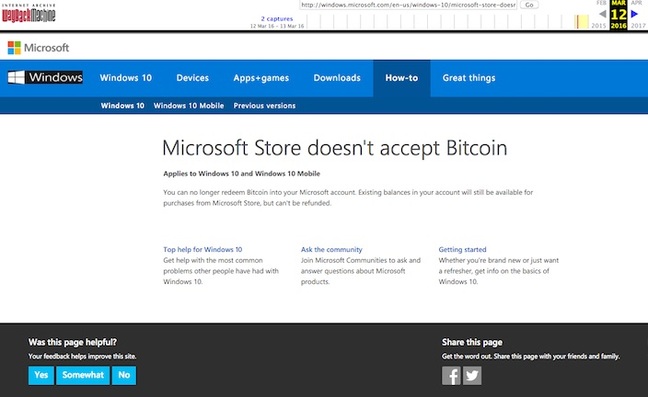Image resolution: width=648 pixels, height=397 pixels.
Task: Click the FEB month label in Wayback toolbar
Action: tap(601, 3)
